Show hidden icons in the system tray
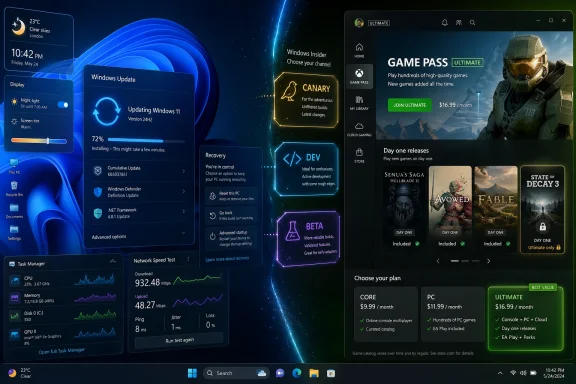Screen dimensions: 576x384 coord(500,373)
